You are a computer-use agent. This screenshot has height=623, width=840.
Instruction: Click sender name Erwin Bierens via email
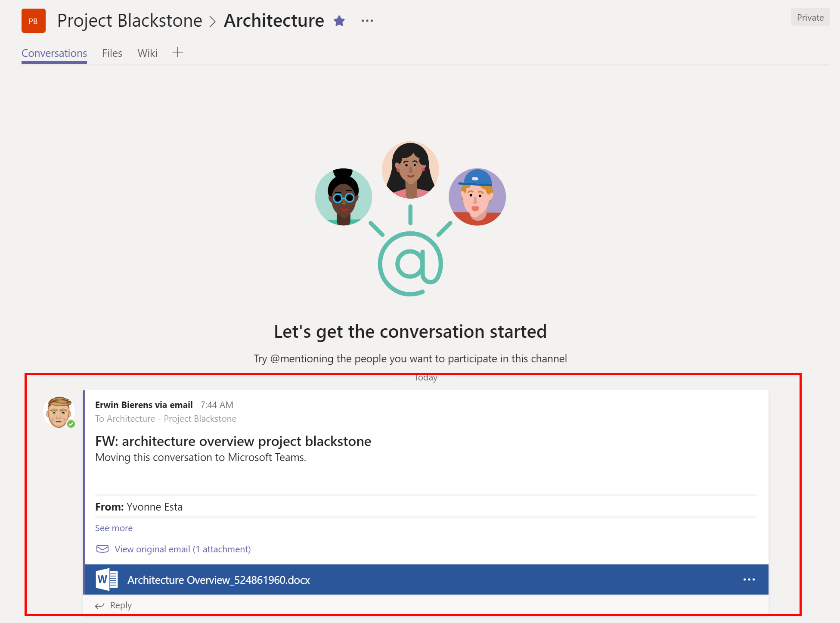point(144,405)
